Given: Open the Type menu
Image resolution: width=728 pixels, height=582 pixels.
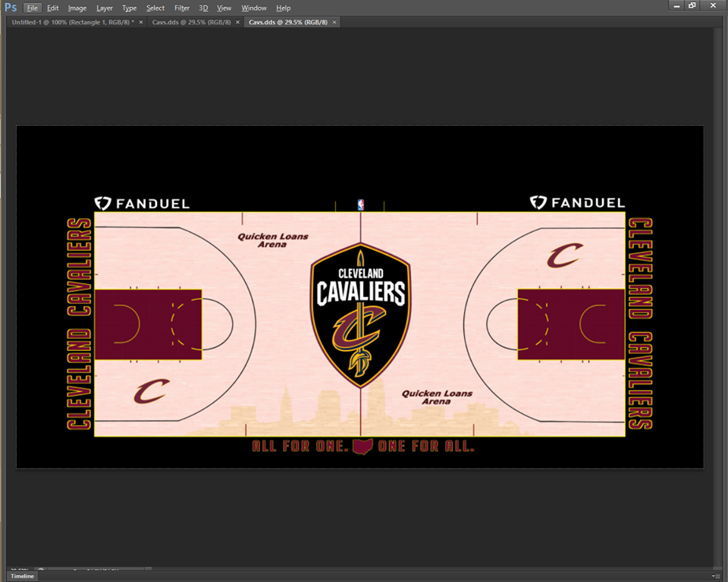Looking at the screenshot, I should click(x=128, y=8).
